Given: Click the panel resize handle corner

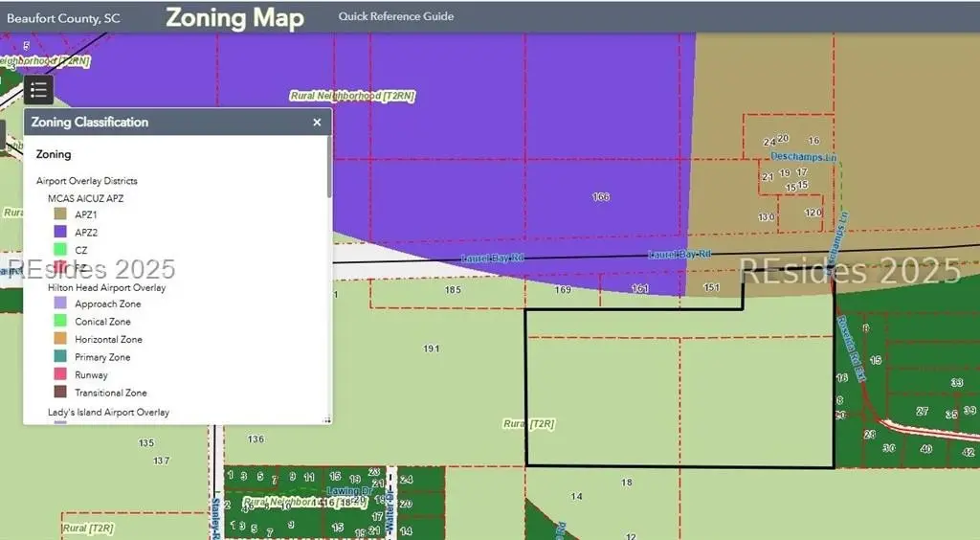Looking at the screenshot, I should (326, 419).
